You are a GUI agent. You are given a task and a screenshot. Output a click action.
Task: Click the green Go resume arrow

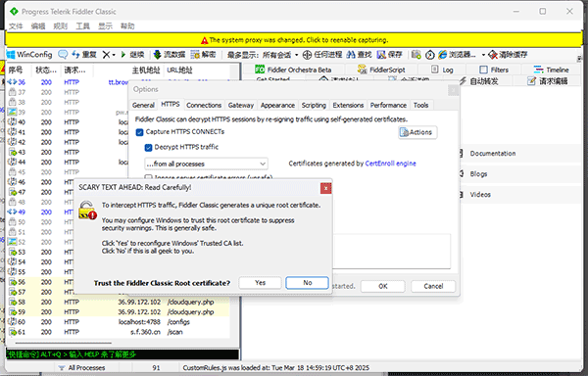point(123,55)
